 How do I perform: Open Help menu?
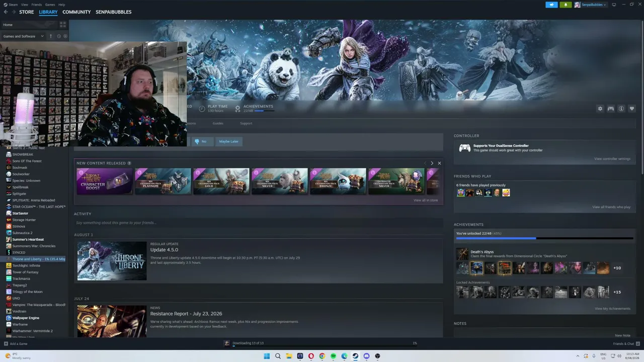[61, 5]
